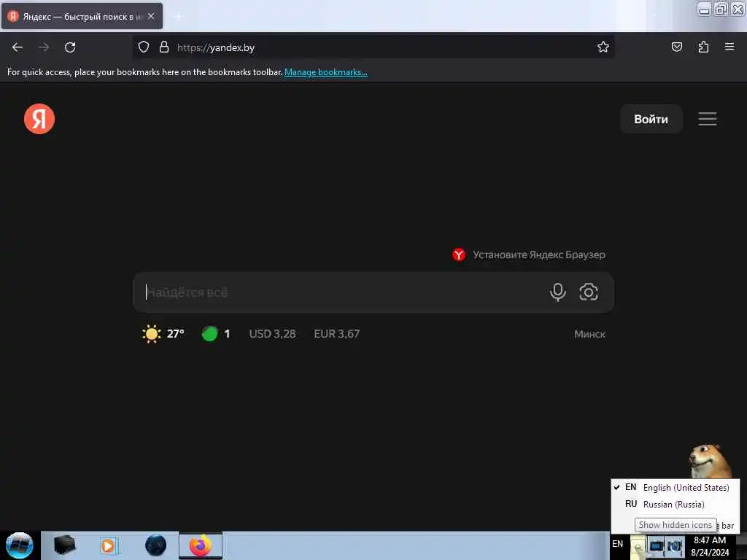747x560 pixels.
Task: Switch to Firefox taskbar button
Action: click(201, 545)
